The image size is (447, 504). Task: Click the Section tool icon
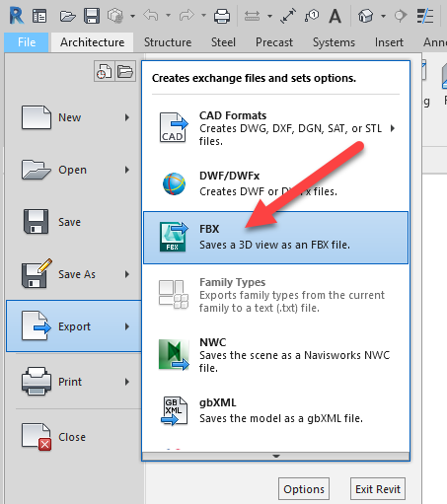pos(401,16)
